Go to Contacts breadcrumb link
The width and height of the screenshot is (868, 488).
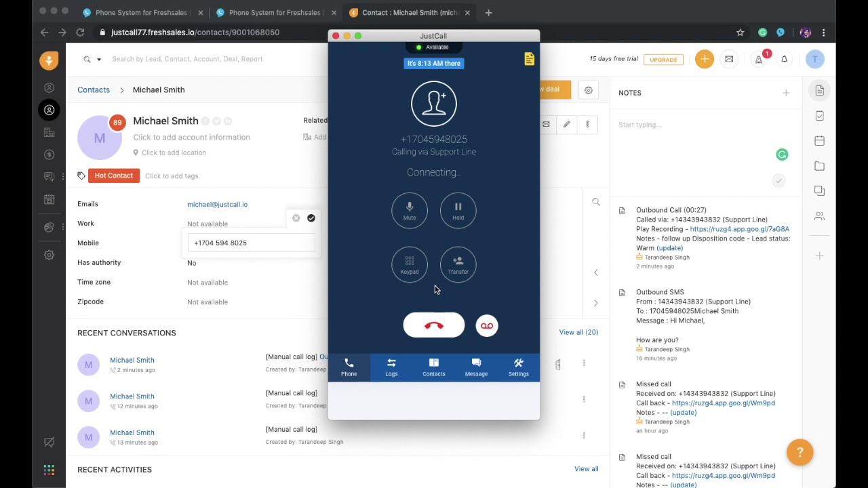click(x=94, y=89)
